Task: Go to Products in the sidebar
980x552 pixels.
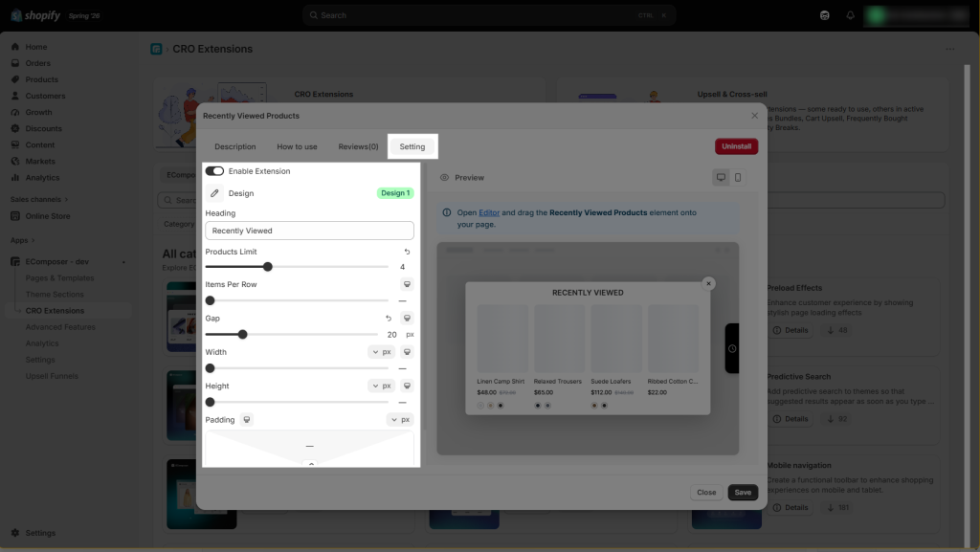Action: pyautogui.click(x=41, y=79)
